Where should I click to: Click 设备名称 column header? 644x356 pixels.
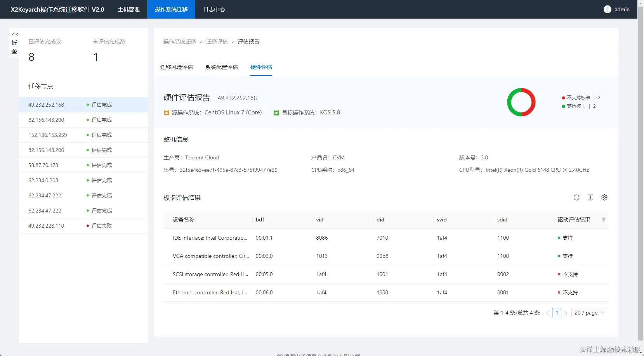pos(184,219)
